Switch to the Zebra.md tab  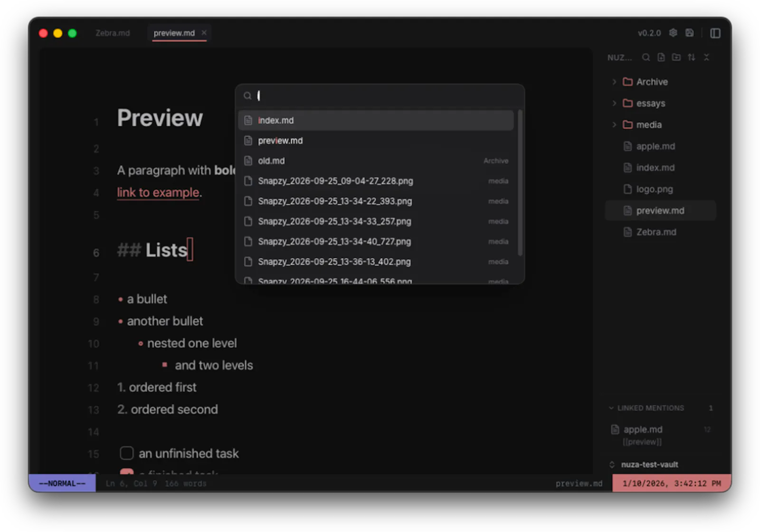pos(113,33)
